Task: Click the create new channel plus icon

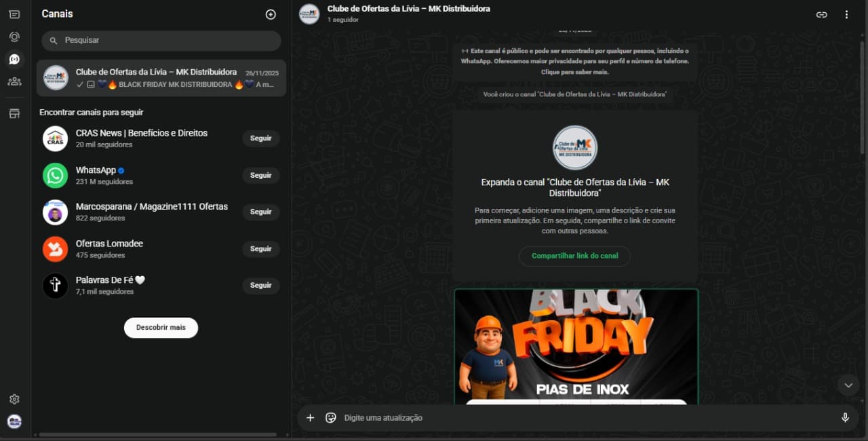Action: click(271, 14)
